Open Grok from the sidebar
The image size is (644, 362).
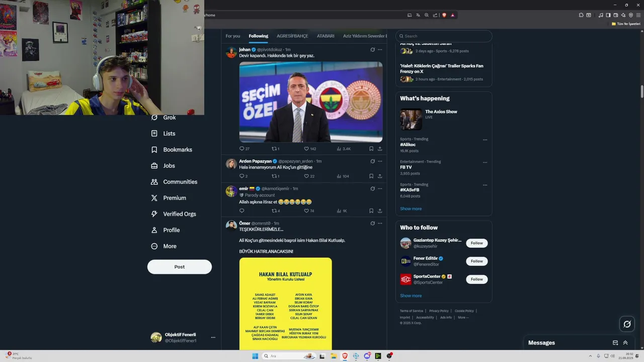point(164,118)
